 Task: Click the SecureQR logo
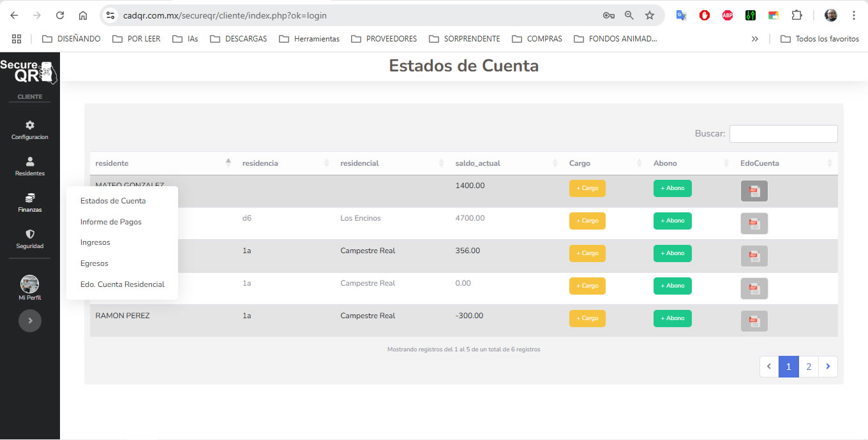point(29,71)
